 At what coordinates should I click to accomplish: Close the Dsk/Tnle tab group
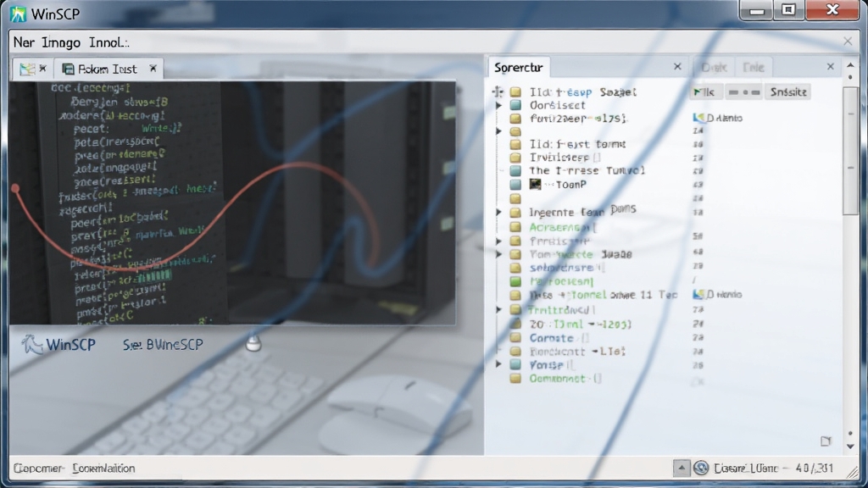coord(831,66)
